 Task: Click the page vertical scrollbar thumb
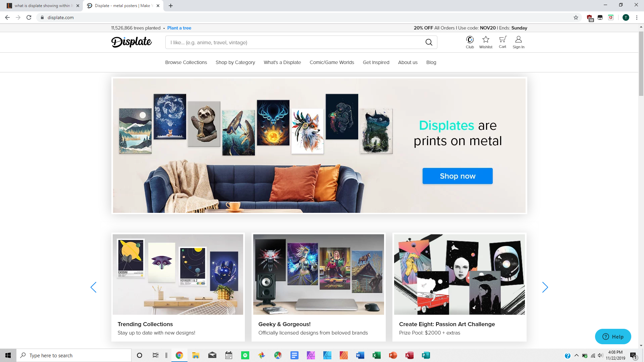click(641, 64)
